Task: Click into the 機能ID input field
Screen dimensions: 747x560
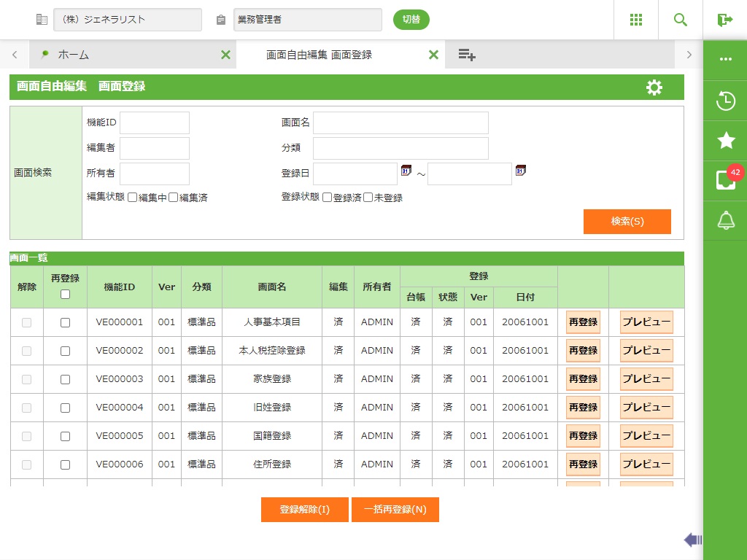Action: (x=155, y=122)
